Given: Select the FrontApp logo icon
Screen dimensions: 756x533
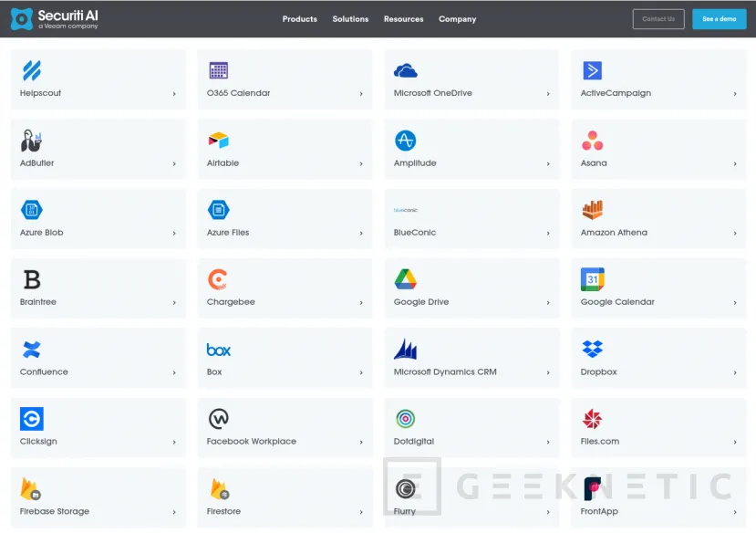Looking at the screenshot, I should (x=593, y=488).
